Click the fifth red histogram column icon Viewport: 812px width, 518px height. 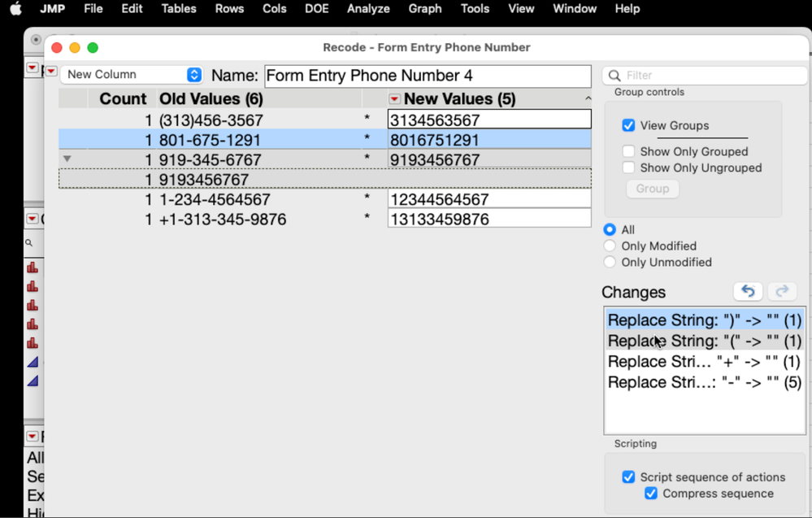(33, 343)
